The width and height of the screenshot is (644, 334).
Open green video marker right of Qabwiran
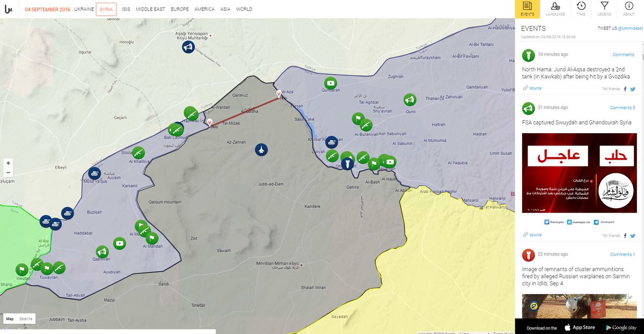pos(120,243)
